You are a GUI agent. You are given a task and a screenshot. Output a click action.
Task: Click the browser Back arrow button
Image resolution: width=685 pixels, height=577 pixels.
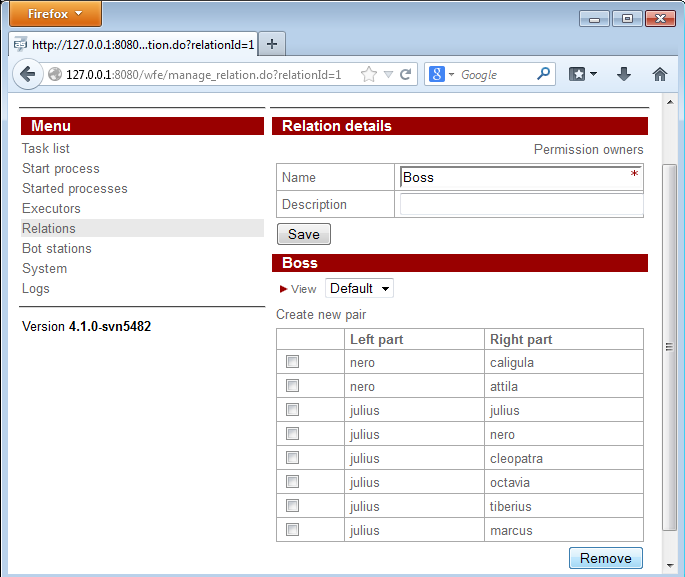(x=28, y=74)
